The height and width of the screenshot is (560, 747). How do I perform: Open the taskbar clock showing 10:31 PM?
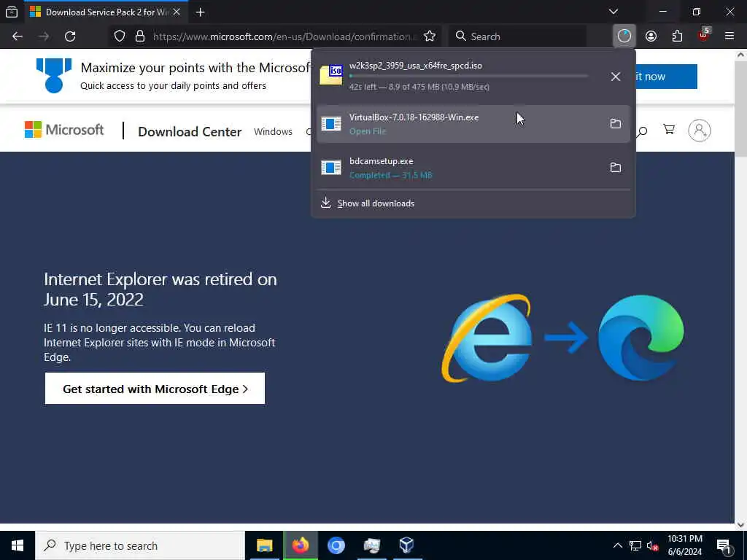pyautogui.click(x=684, y=545)
